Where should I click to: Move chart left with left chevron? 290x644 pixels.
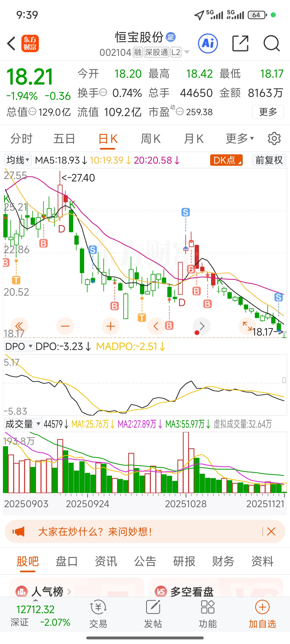[x=156, y=326]
